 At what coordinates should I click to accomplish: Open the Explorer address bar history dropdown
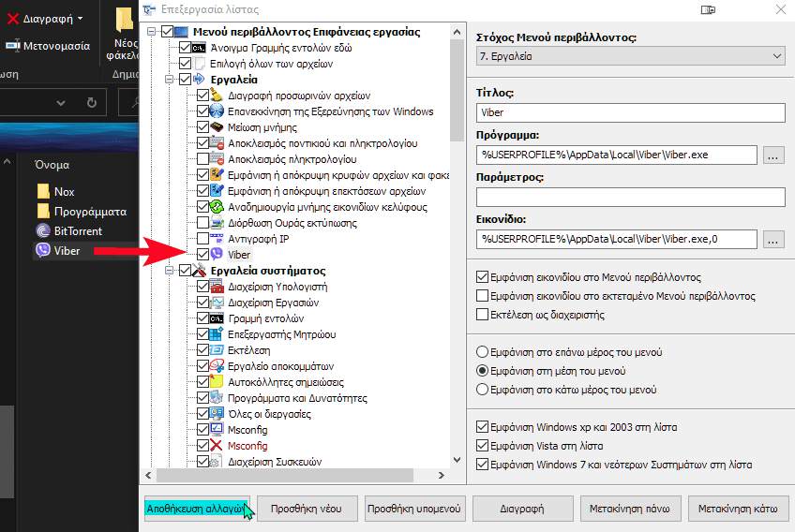[61, 103]
